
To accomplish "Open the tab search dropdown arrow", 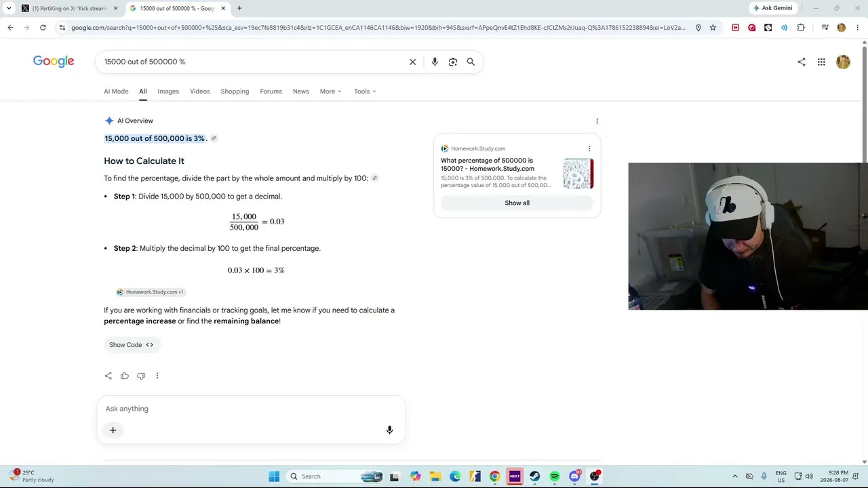I will (x=7, y=8).
